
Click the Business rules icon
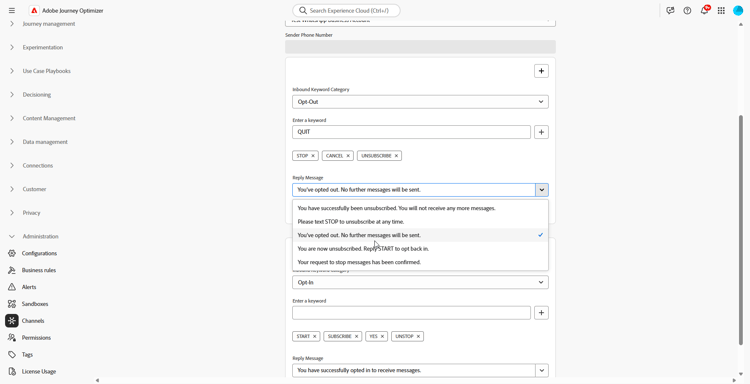click(x=12, y=270)
